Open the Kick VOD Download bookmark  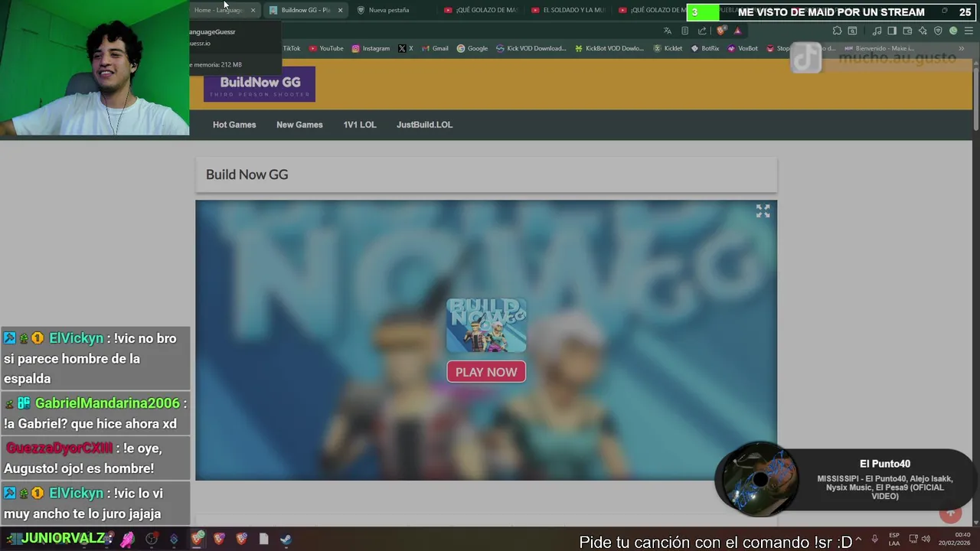[x=531, y=48]
